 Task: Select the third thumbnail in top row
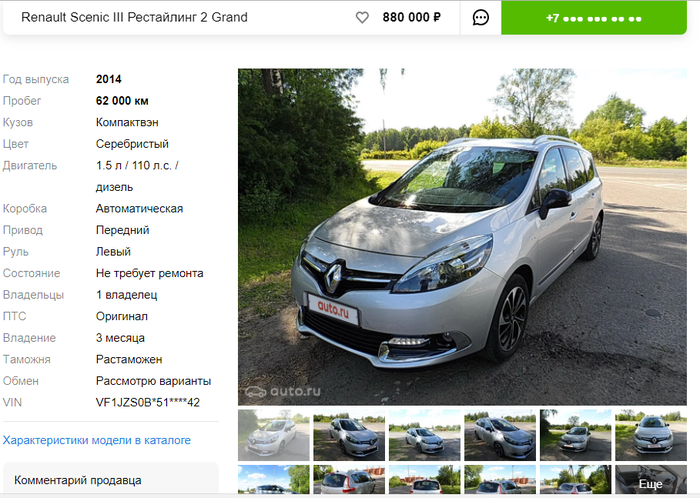(x=425, y=435)
